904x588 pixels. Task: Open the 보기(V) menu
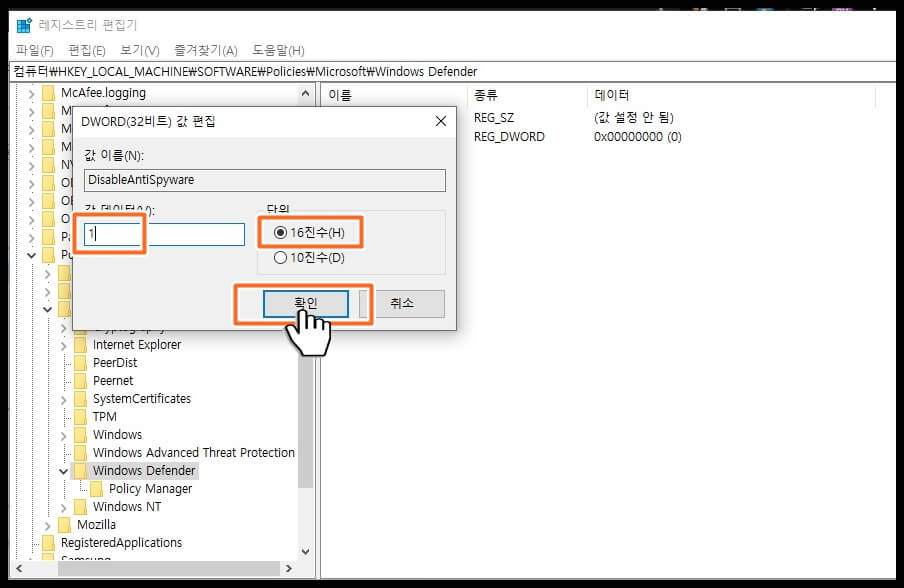[140, 51]
